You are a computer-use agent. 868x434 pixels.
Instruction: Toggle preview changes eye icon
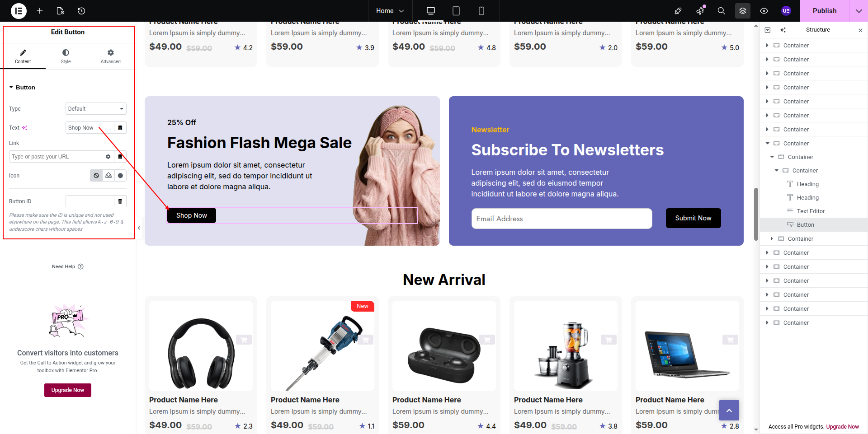(x=764, y=11)
